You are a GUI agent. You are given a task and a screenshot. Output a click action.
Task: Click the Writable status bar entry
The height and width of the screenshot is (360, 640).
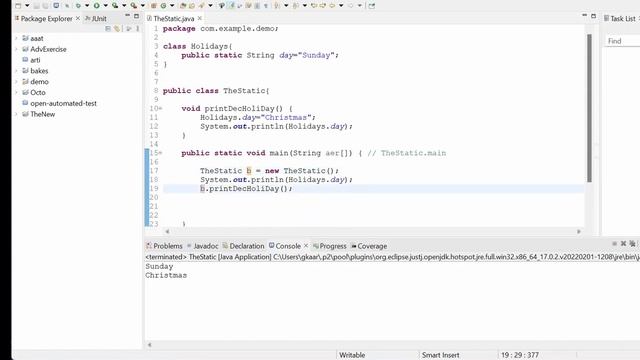352,355
